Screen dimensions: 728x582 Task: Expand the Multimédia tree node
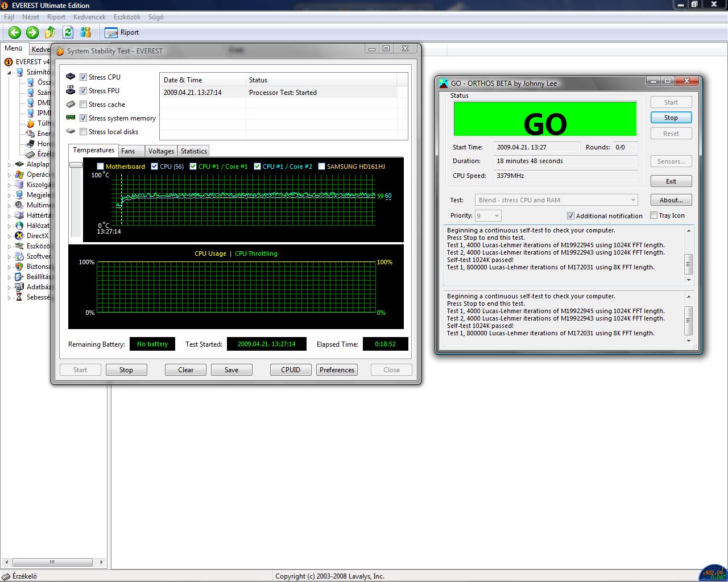9,205
